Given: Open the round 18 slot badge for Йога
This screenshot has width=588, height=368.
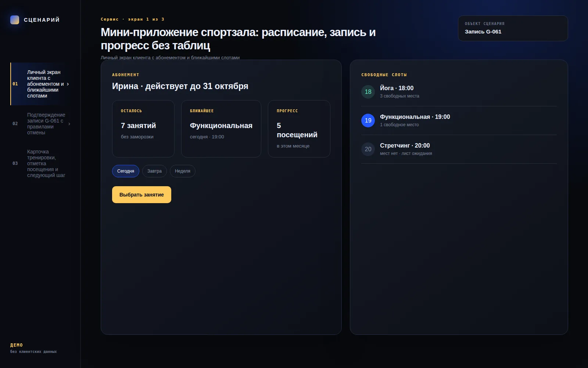Looking at the screenshot, I should (x=368, y=92).
